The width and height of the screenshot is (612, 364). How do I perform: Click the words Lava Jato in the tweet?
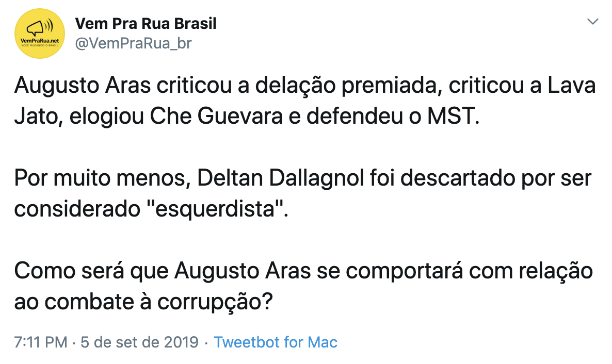click(305, 101)
